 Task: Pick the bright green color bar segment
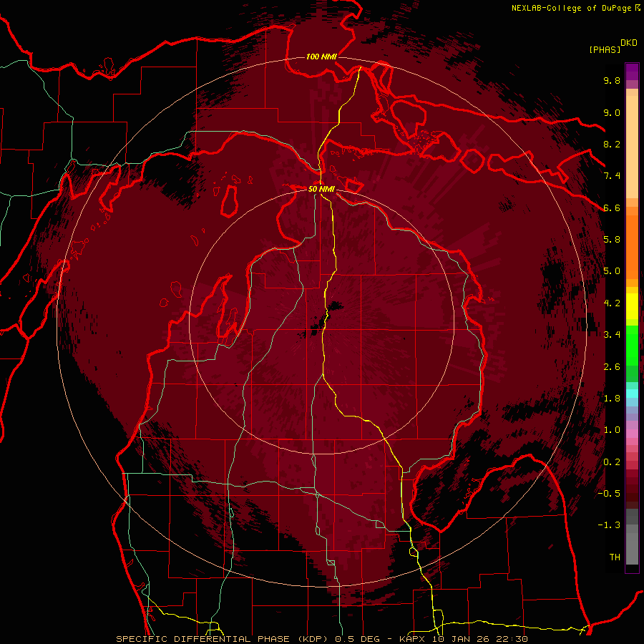pyautogui.click(x=632, y=345)
